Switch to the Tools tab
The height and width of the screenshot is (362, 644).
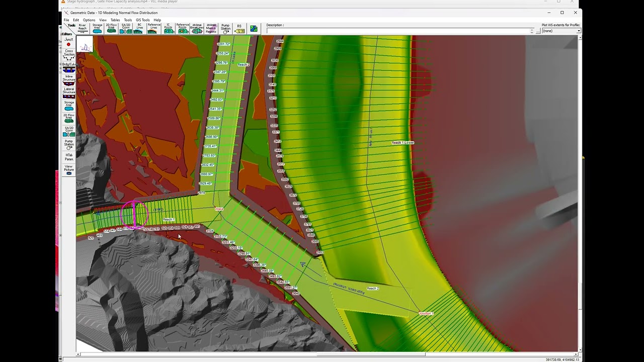tap(71, 25)
